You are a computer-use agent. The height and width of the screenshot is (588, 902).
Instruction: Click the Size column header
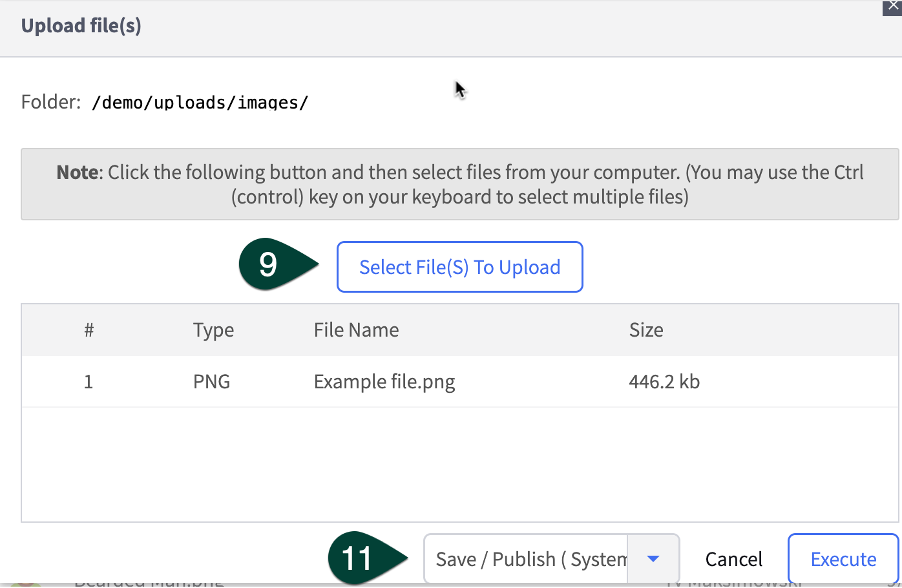pos(646,330)
